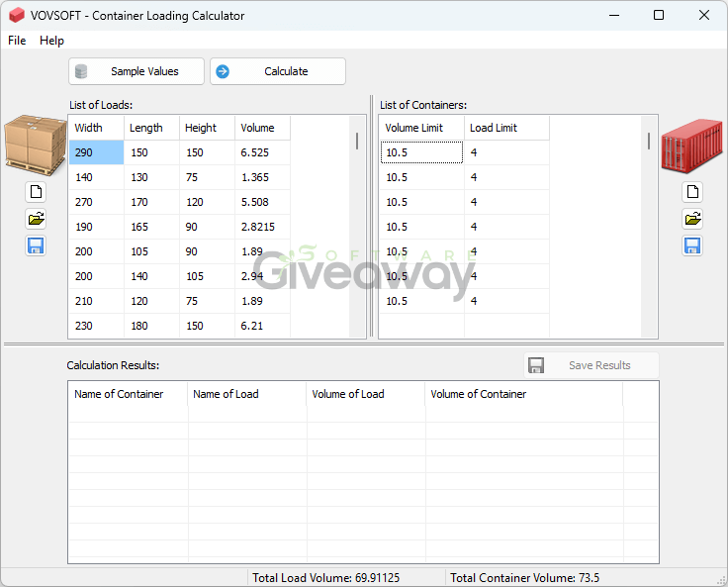Click loads list vertical scrollbar thumb
Screen dimensions: 728x587
pos(357,141)
